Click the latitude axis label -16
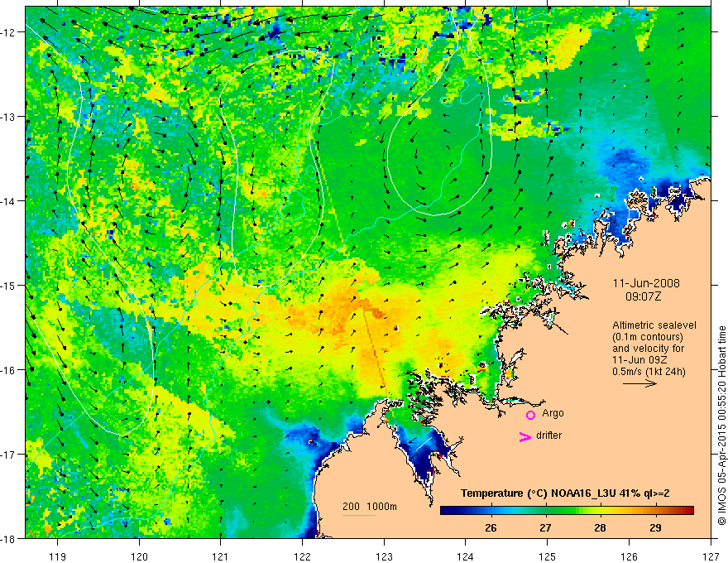This screenshot has width=728, height=563. pyautogui.click(x=8, y=370)
